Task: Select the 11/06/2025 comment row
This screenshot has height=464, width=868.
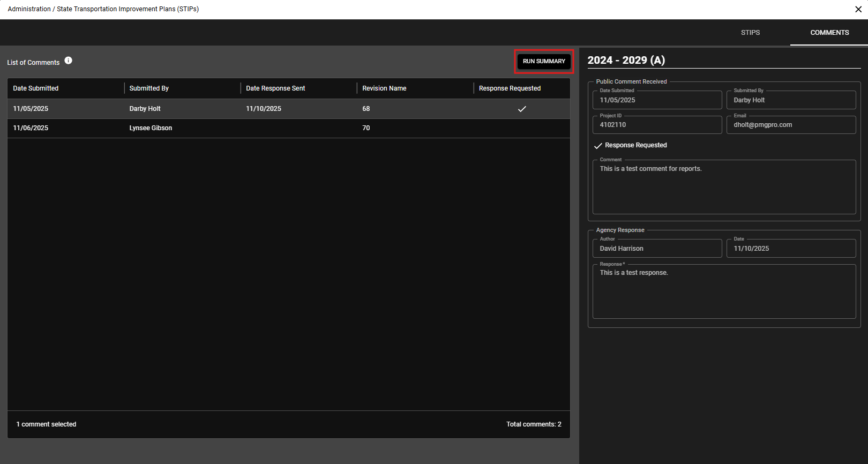Action: [289, 128]
